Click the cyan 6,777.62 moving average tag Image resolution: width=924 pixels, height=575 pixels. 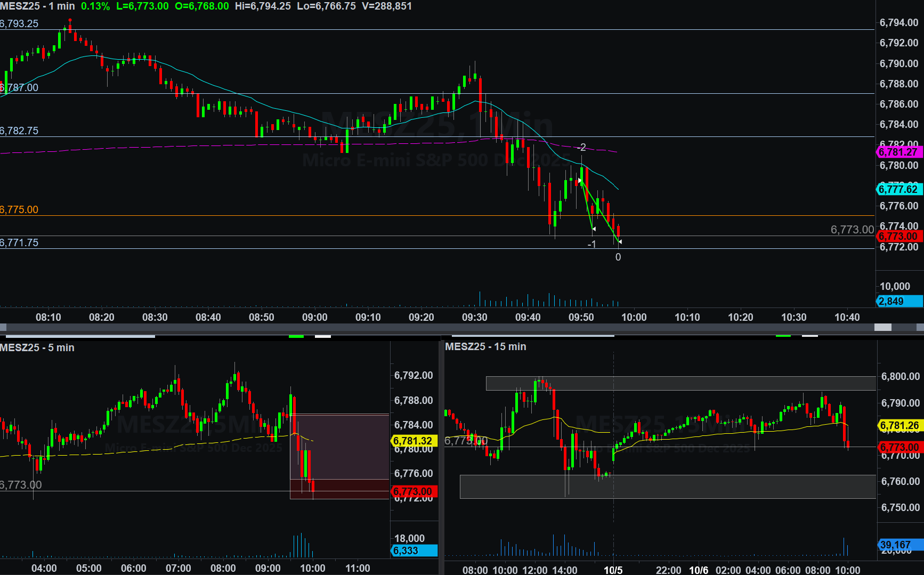(x=899, y=189)
